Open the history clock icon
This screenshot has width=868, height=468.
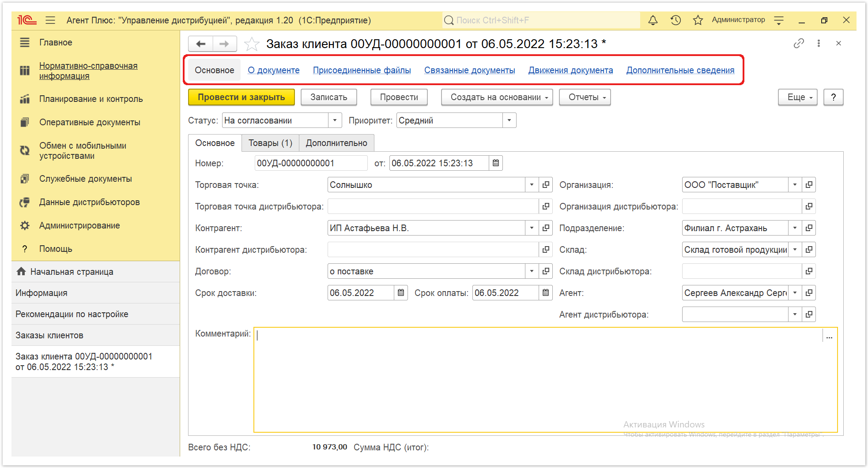676,20
